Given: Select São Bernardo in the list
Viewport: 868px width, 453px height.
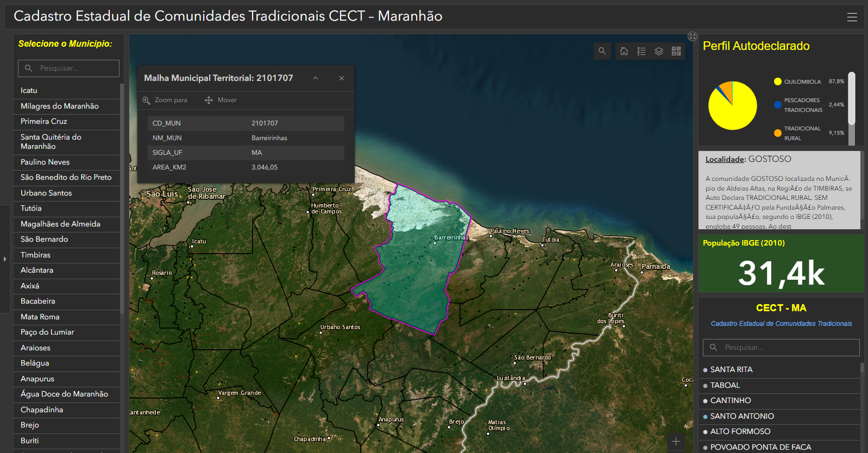Looking at the screenshot, I should click(x=66, y=240).
